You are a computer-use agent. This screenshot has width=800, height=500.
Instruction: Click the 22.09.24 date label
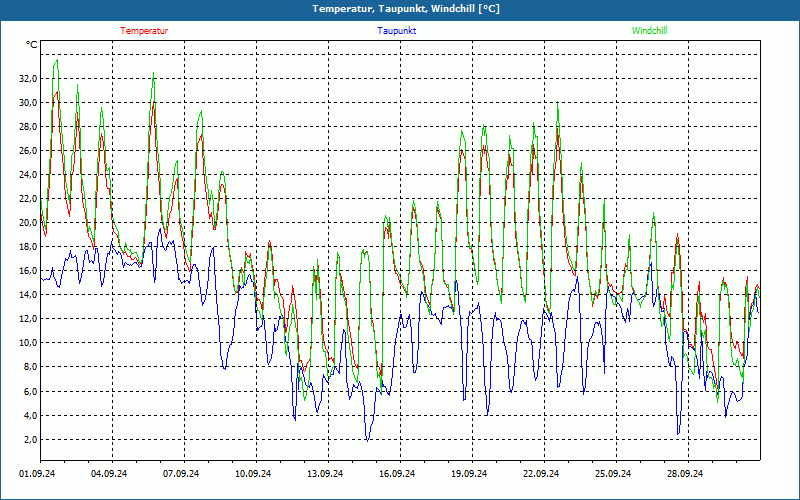[x=541, y=473]
